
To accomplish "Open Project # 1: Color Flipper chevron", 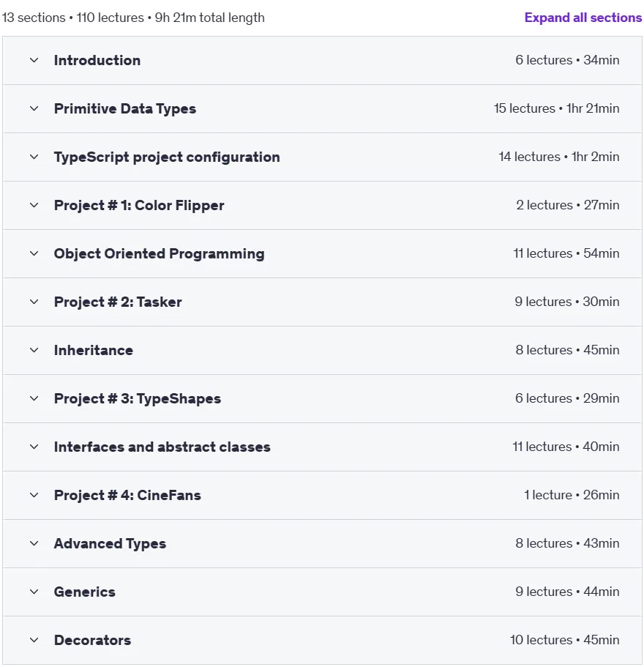I will click(x=34, y=205).
